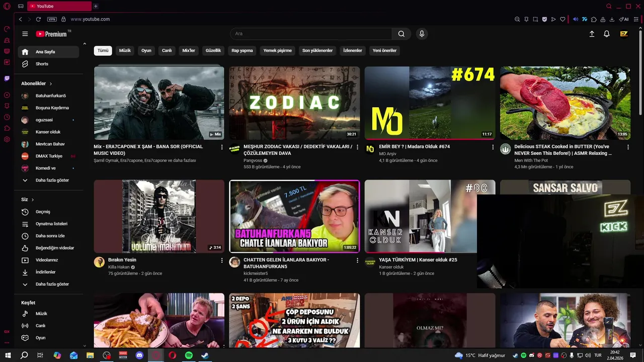
Task: Toggle the ad blocker shield icon
Action: 544,19
